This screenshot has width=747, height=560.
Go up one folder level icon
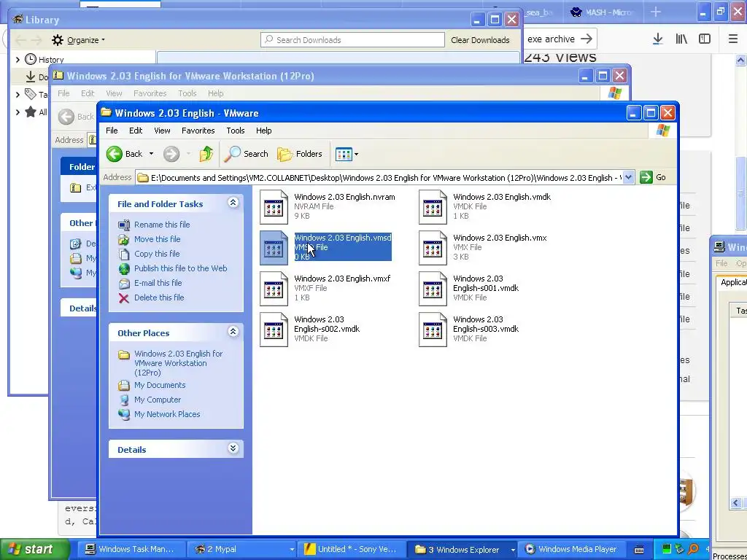click(x=206, y=154)
